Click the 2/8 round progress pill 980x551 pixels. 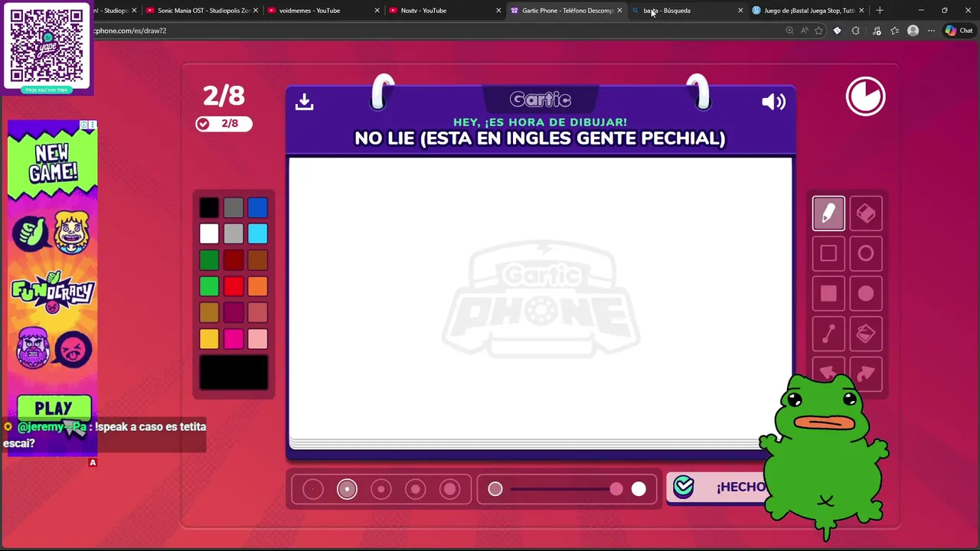click(x=224, y=123)
